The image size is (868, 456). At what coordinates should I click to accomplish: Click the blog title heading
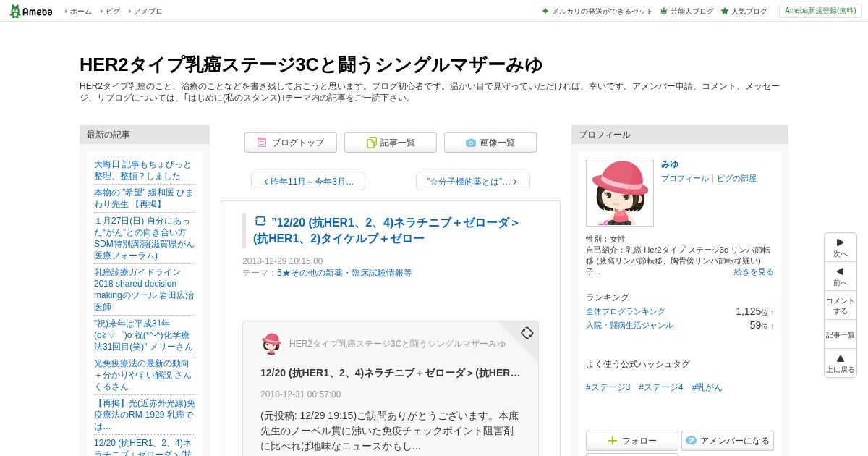click(x=311, y=64)
